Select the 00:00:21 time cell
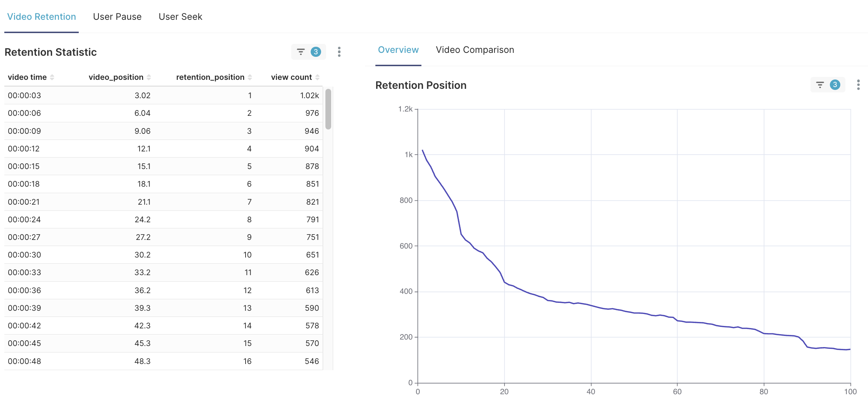The image size is (868, 405). [24, 202]
